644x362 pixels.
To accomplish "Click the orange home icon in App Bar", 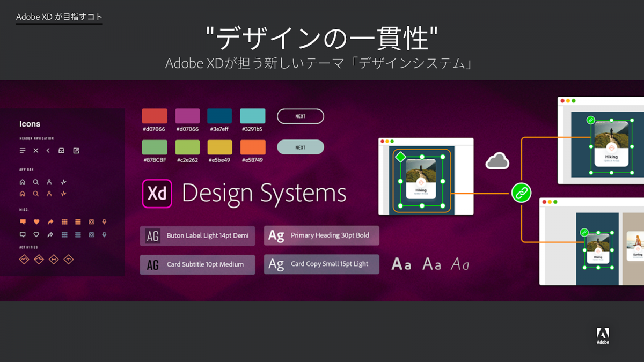I will [x=23, y=194].
